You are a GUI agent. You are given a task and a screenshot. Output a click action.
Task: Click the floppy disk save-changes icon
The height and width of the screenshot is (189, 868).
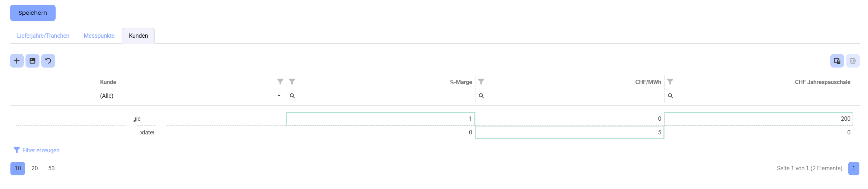32,61
